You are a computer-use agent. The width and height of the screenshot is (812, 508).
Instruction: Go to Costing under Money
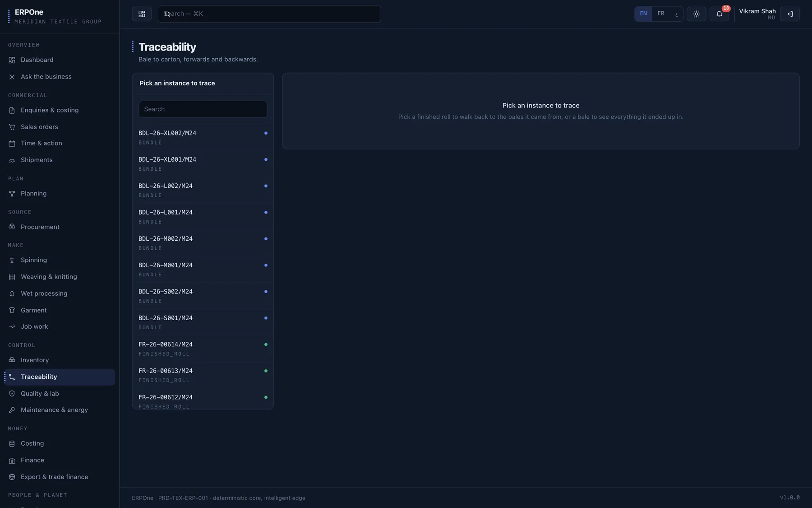pos(60,443)
